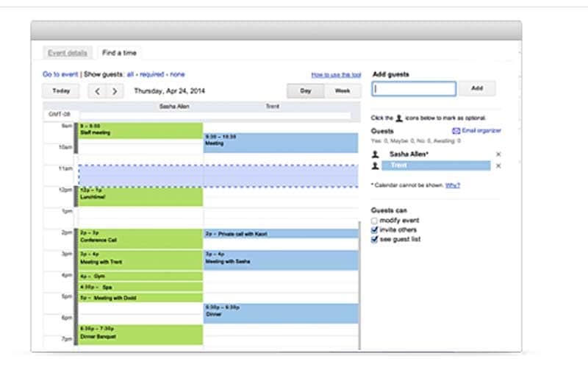Switch to the Event details tab

[x=68, y=53]
